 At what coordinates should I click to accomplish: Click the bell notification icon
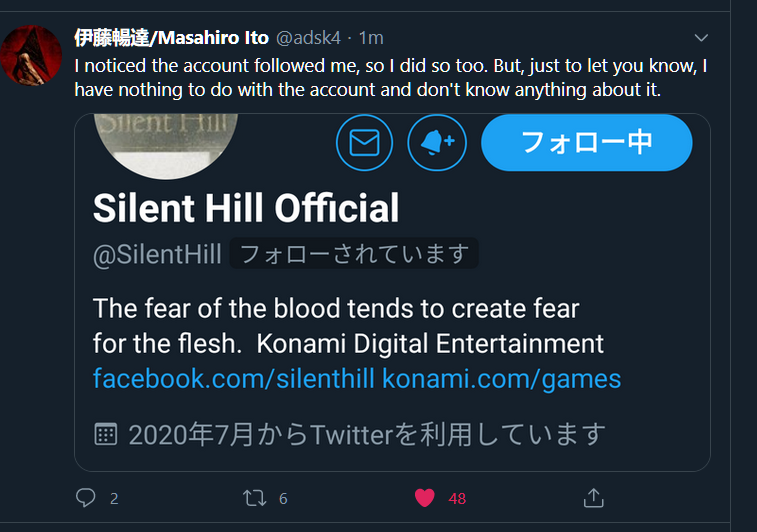tap(437, 143)
